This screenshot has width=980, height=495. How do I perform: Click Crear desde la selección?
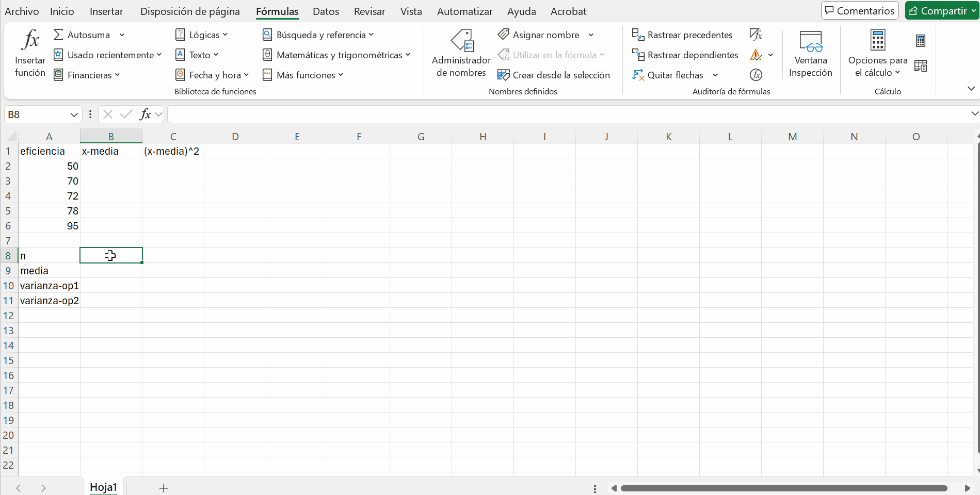coord(554,75)
